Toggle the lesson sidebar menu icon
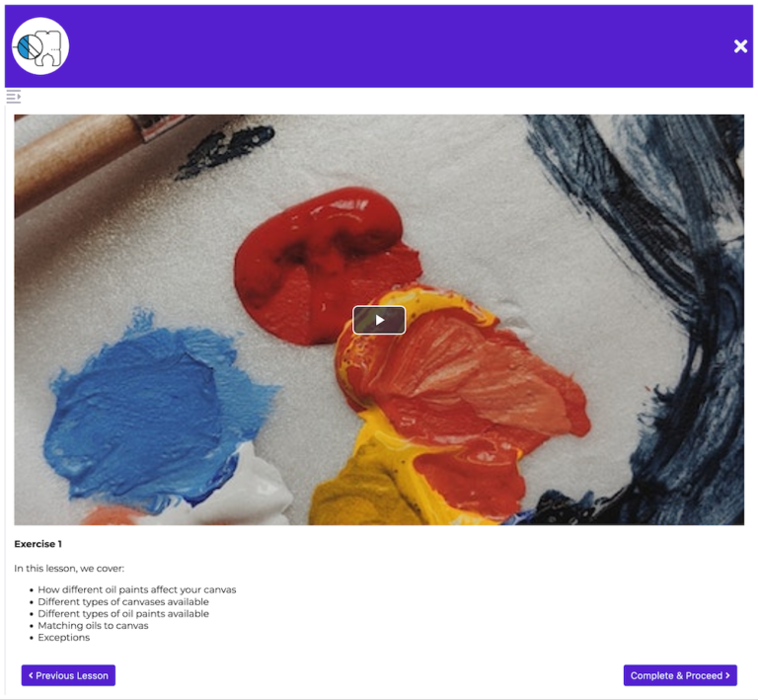The height and width of the screenshot is (700, 758). (14, 97)
